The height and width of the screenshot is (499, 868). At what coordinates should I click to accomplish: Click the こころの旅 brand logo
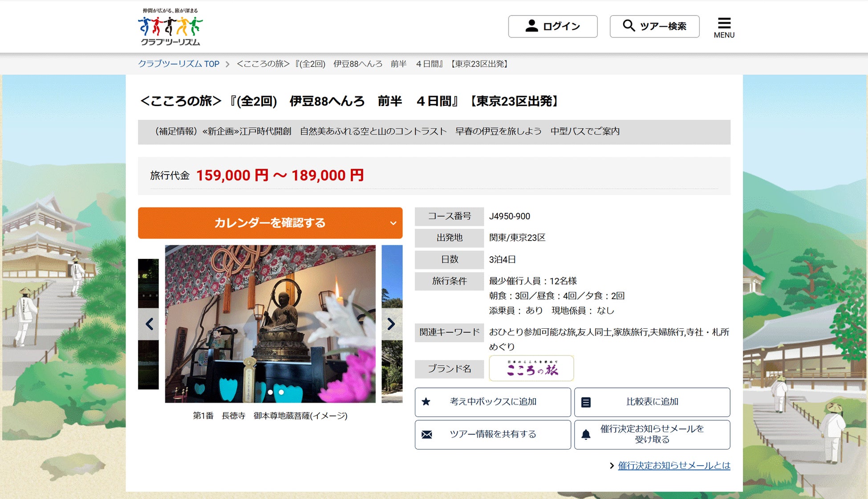pyautogui.click(x=531, y=368)
